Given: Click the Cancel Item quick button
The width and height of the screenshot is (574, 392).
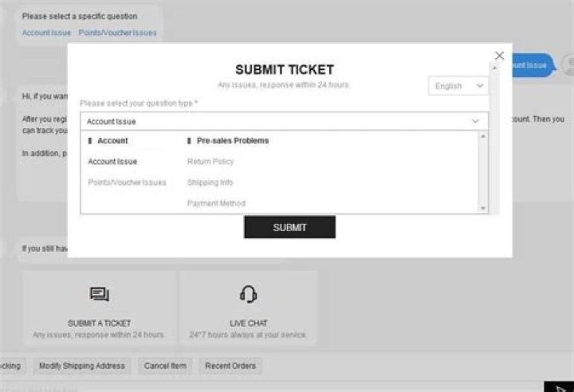Looking at the screenshot, I should 165,366.
